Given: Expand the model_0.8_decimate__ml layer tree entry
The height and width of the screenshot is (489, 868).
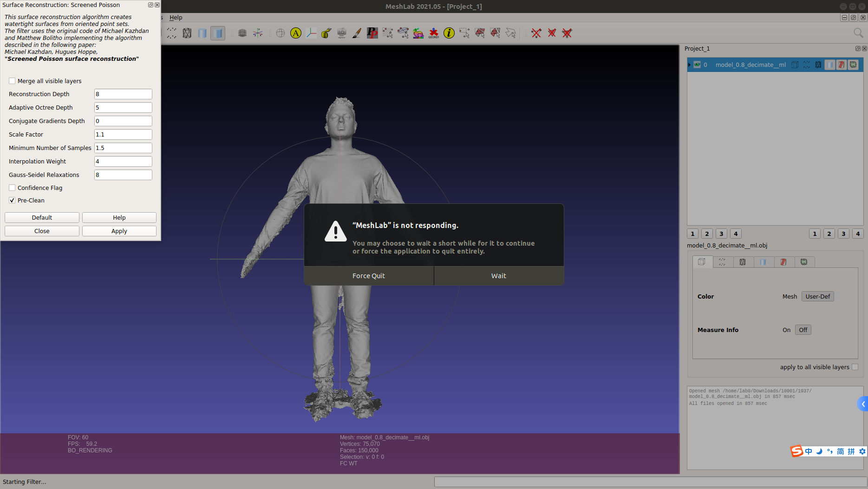Looking at the screenshot, I should [689, 65].
